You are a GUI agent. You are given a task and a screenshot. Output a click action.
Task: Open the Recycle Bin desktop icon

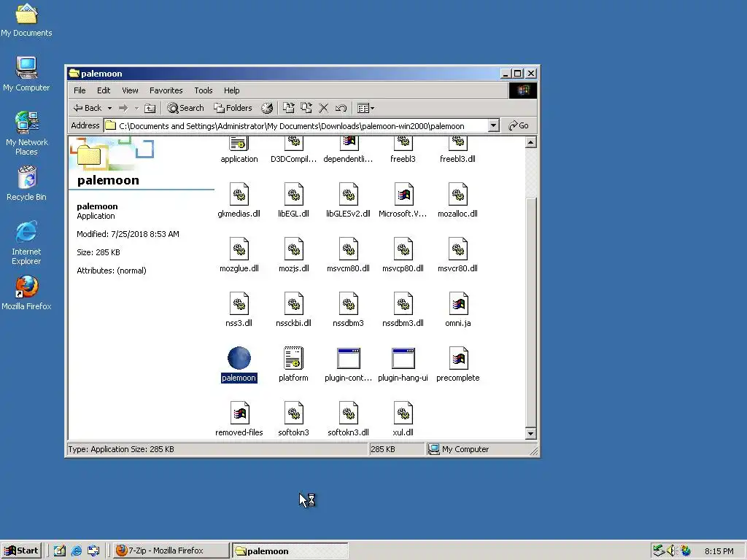click(x=27, y=183)
